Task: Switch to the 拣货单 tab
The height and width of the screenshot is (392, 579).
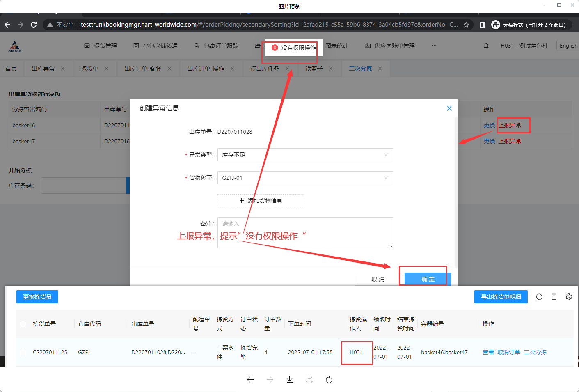Action: pos(89,69)
